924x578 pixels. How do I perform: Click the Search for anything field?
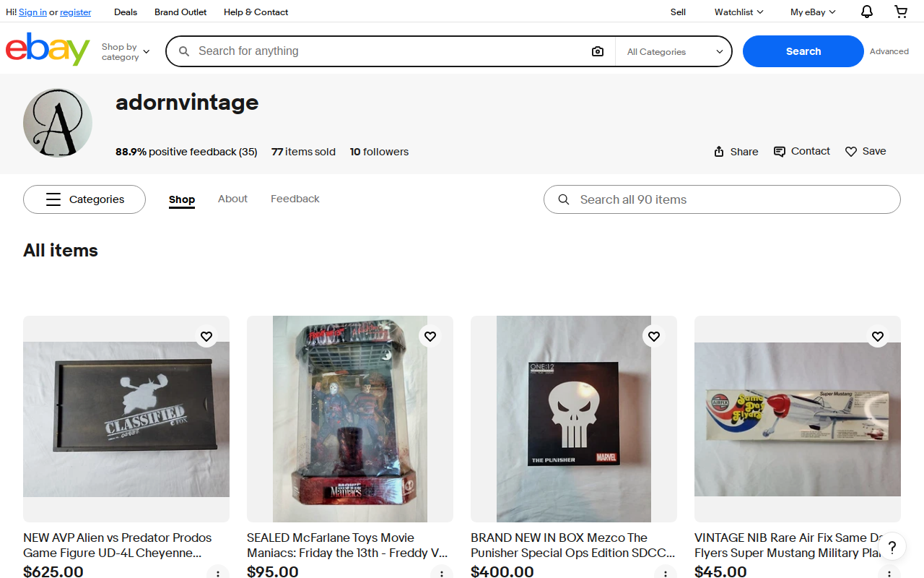pyautogui.click(x=390, y=51)
